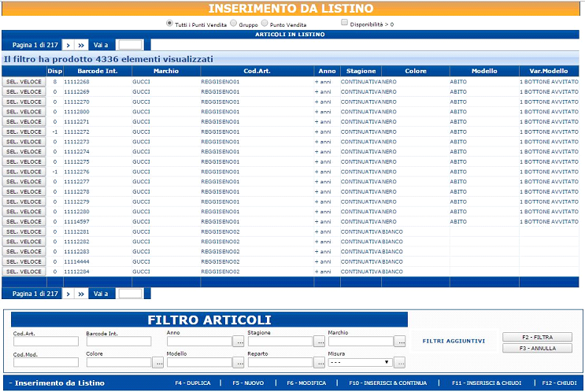Screen dimensions: 585x392
Task: Click SEL. VELOCE for barcode 11112272
Action: pos(24,131)
